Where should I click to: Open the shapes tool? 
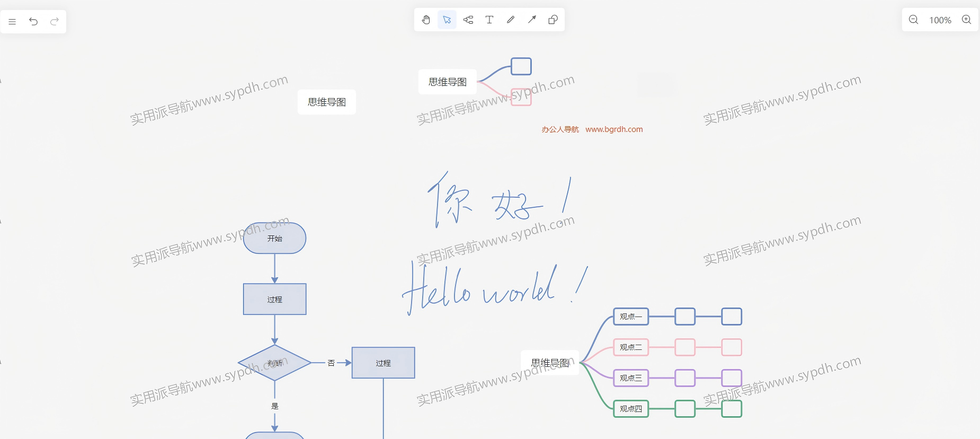553,20
